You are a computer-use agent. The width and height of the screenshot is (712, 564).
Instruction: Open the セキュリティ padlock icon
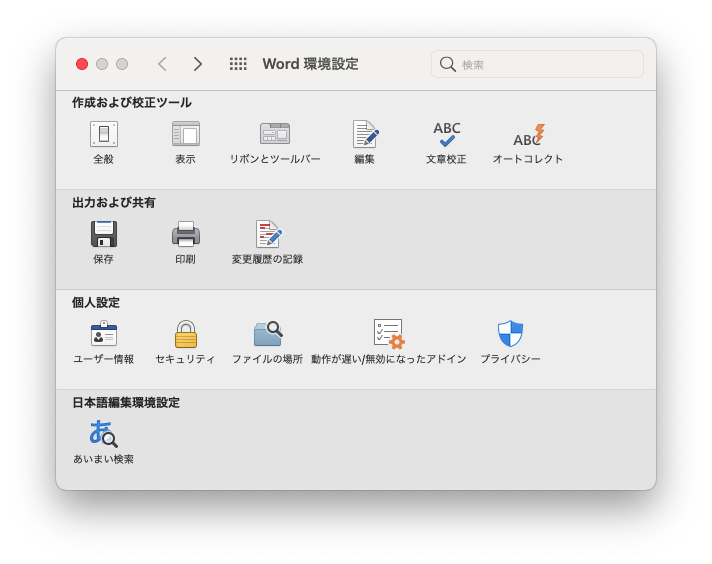186,334
